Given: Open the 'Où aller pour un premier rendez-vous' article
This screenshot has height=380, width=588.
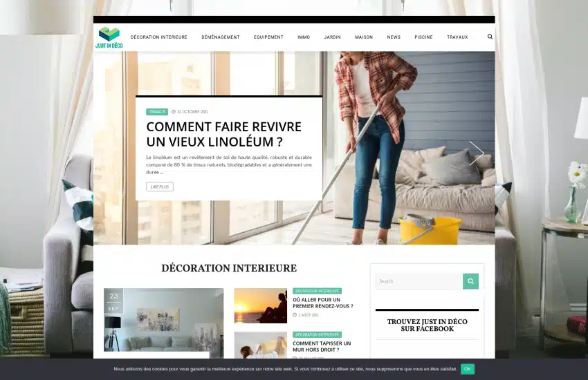Looking at the screenshot, I should (x=322, y=303).
